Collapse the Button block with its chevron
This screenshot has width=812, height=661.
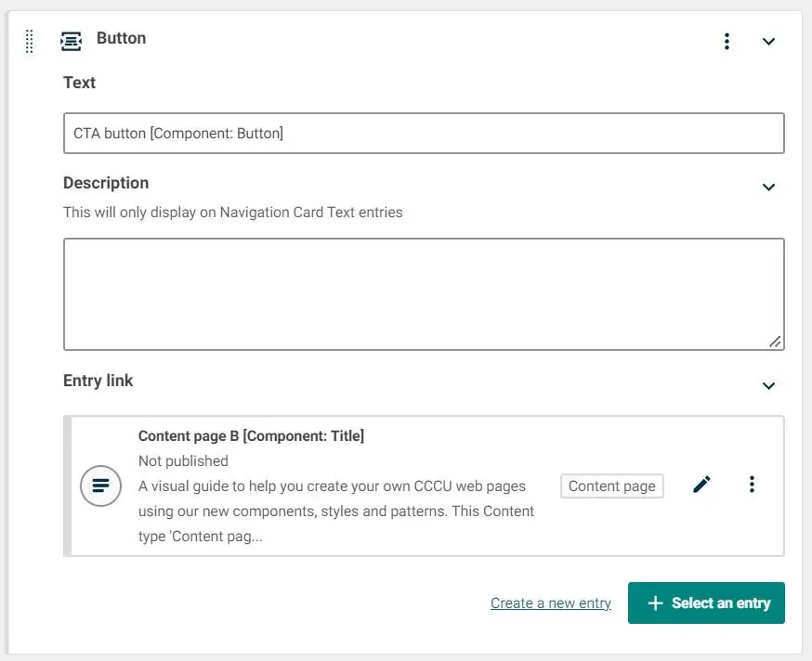(768, 42)
